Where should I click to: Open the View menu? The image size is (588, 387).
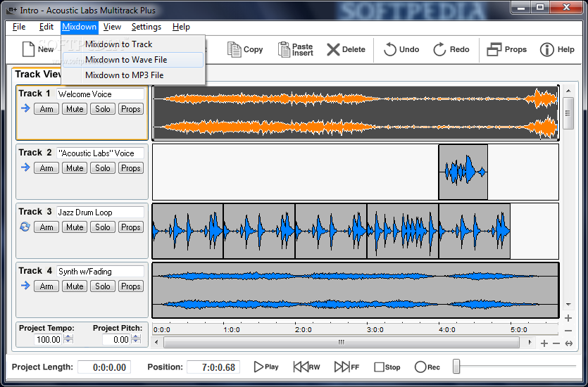[112, 27]
